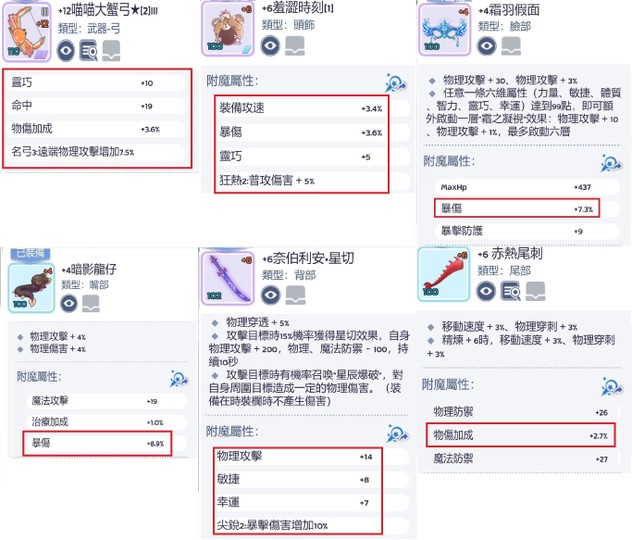Toggle eye icon under 暗影龍仔 mouth item
Image resolution: width=632 pixels, height=540 pixels.
click(x=69, y=303)
